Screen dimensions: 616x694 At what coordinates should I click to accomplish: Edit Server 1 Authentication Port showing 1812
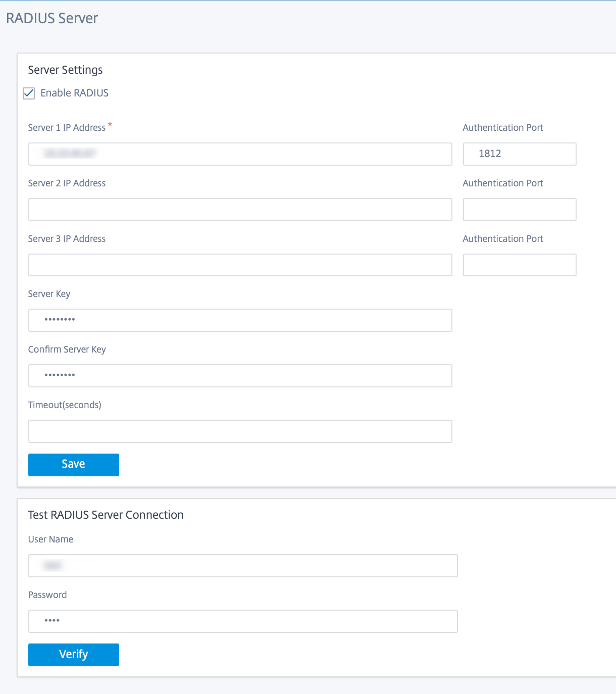(x=520, y=154)
